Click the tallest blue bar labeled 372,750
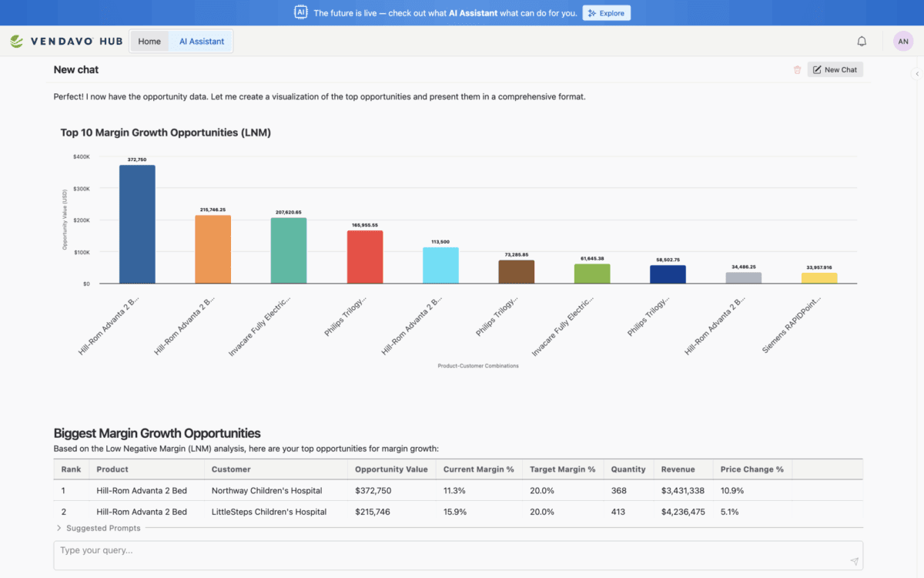Screen dimensions: 924x578 coord(137,224)
